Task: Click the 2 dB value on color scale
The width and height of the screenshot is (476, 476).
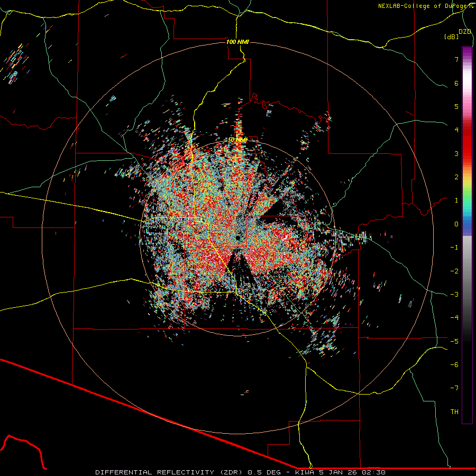Action: point(456,177)
